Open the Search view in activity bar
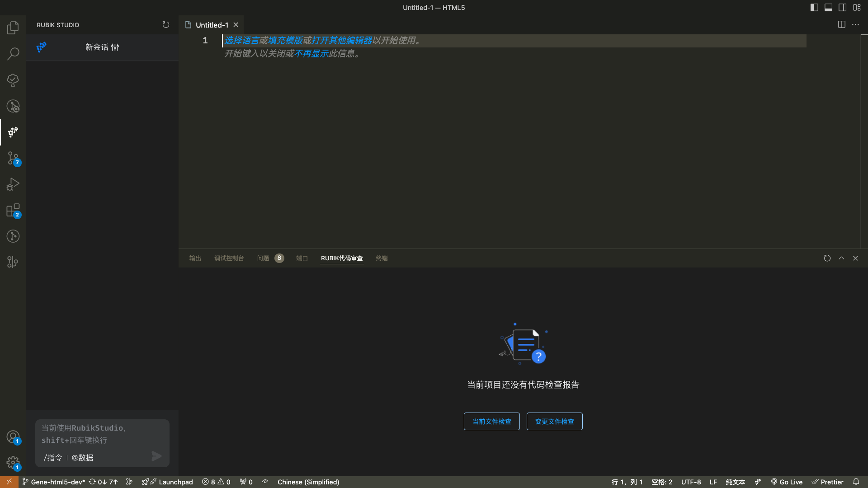This screenshot has width=868, height=488. 13,54
